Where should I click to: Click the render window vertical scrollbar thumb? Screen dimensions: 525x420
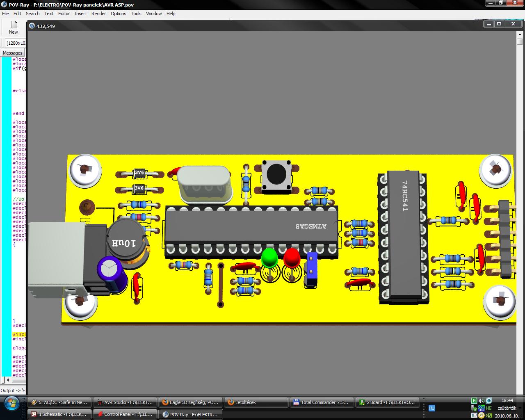pos(520,42)
